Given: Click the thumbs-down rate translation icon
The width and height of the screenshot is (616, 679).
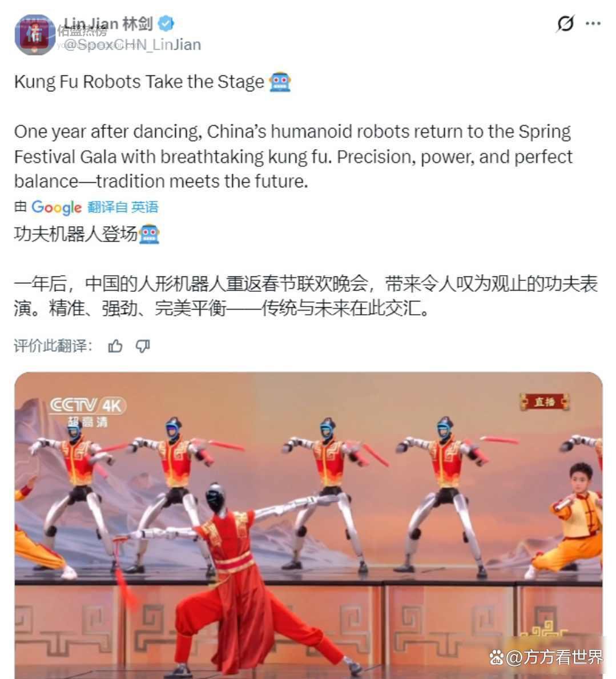Looking at the screenshot, I should pos(143,346).
